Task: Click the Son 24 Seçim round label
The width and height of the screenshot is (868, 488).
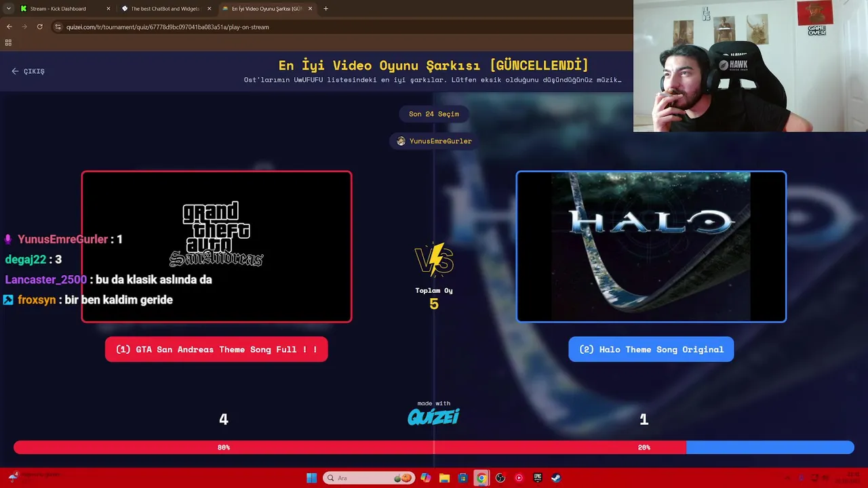Action: pyautogui.click(x=434, y=114)
